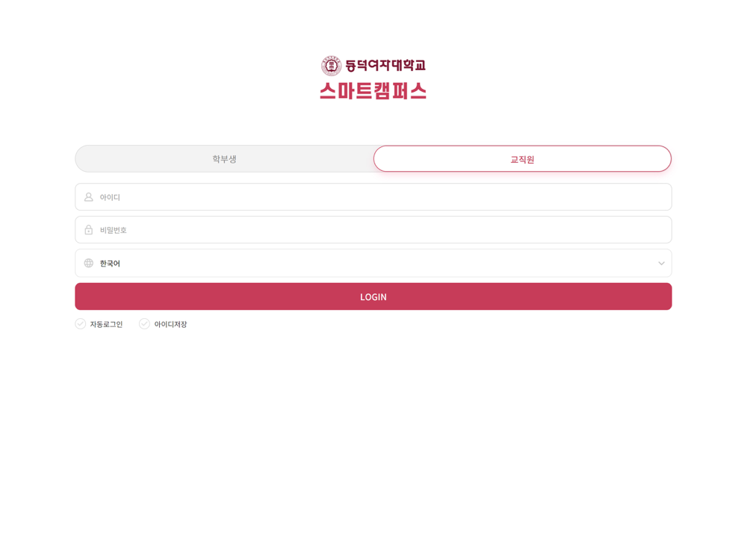Screen dimensions: 747x560
Task: Focus the 아이디 input field
Action: 373,196
